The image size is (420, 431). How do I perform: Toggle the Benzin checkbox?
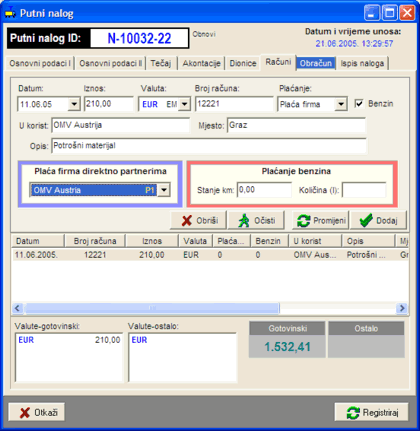[359, 104]
